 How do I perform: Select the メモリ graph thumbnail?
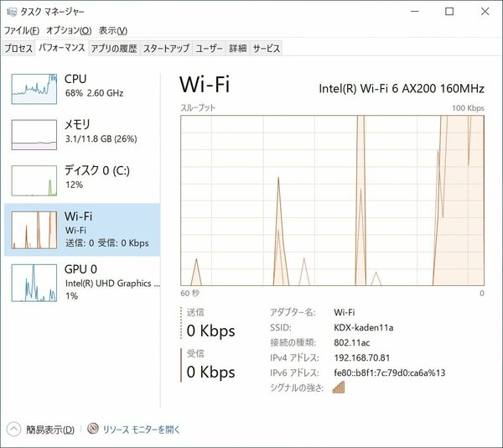point(34,135)
